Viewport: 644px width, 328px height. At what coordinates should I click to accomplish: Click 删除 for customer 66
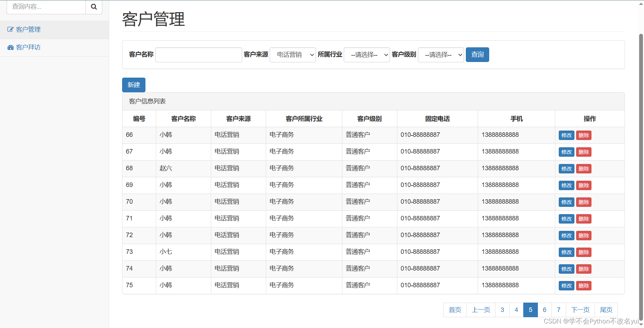tap(584, 135)
